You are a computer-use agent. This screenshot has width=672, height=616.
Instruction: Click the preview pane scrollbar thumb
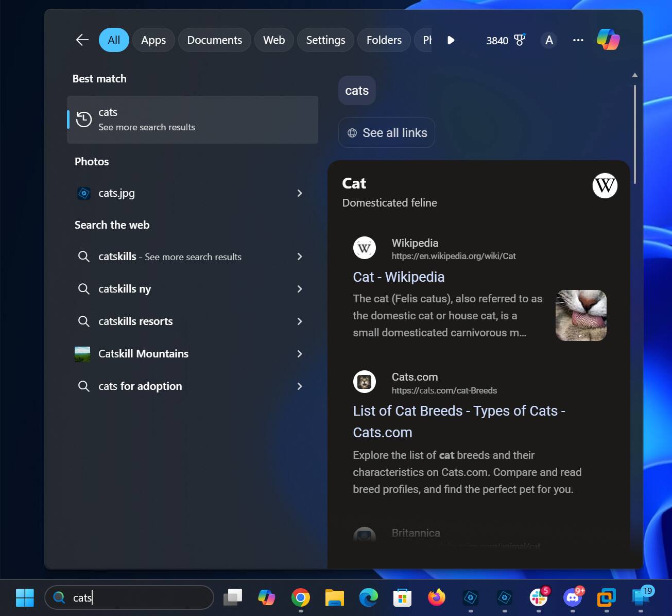coord(635,134)
